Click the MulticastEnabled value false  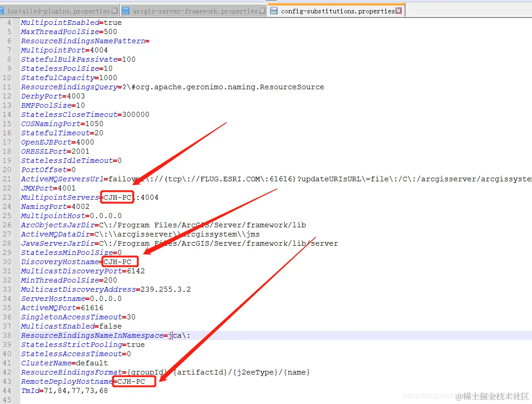pos(110,326)
